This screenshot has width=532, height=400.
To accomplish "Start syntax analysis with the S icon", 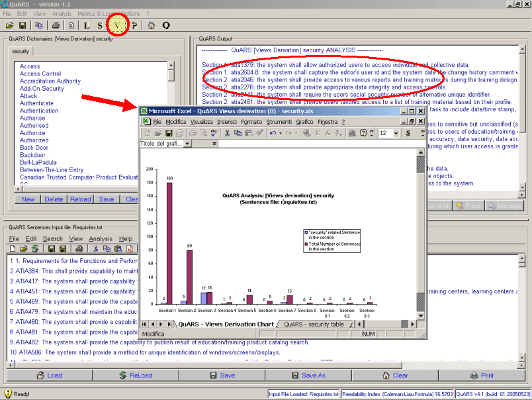I will (100, 25).
